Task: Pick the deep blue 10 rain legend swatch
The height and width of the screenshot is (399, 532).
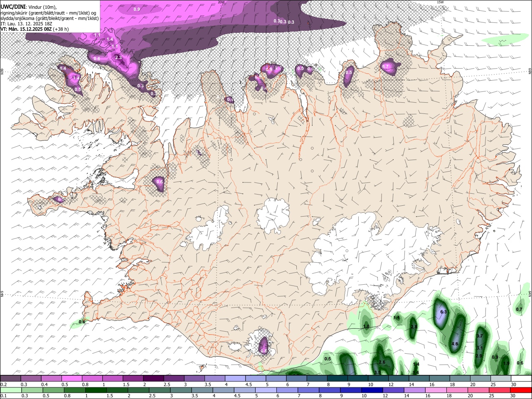Action: pyautogui.click(x=372, y=390)
